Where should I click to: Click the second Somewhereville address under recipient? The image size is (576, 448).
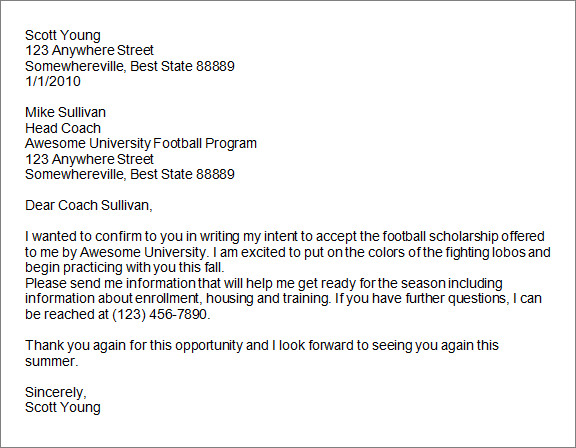(130, 174)
